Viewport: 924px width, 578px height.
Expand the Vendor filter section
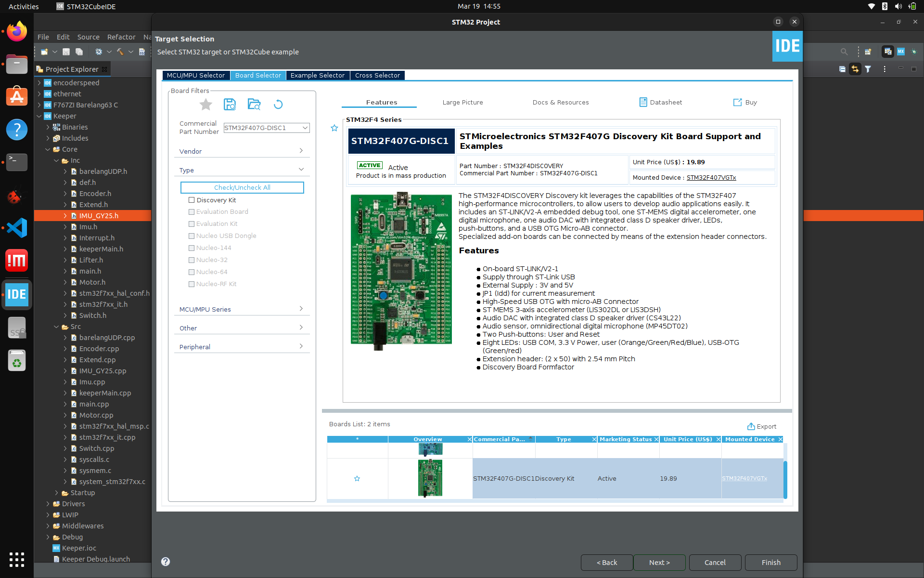click(242, 151)
